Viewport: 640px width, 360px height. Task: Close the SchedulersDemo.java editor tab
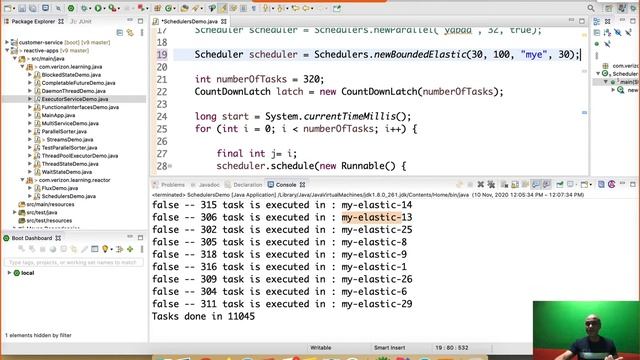pyautogui.click(x=224, y=21)
